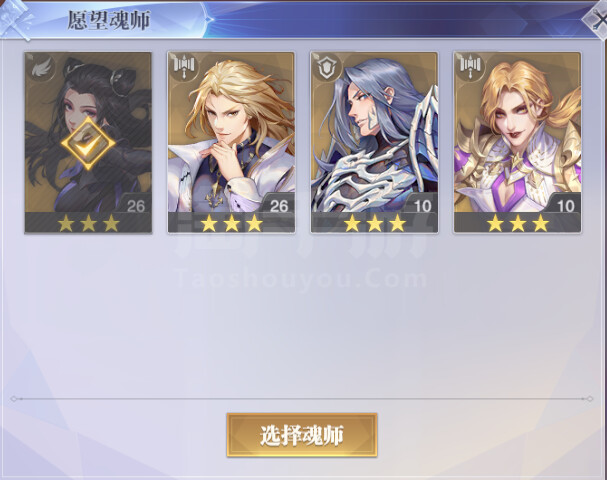The width and height of the screenshot is (607, 480).
Task: Select the golden-haired woman soul master card
Action: click(517, 143)
